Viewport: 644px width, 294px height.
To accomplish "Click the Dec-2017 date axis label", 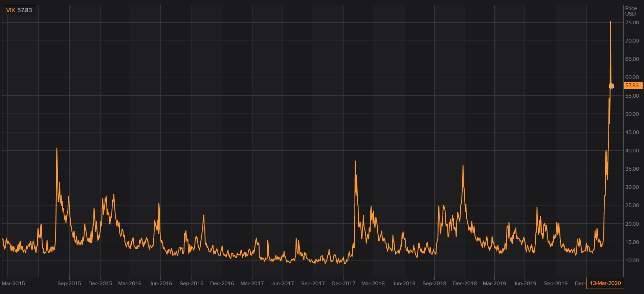I will point(343,284).
